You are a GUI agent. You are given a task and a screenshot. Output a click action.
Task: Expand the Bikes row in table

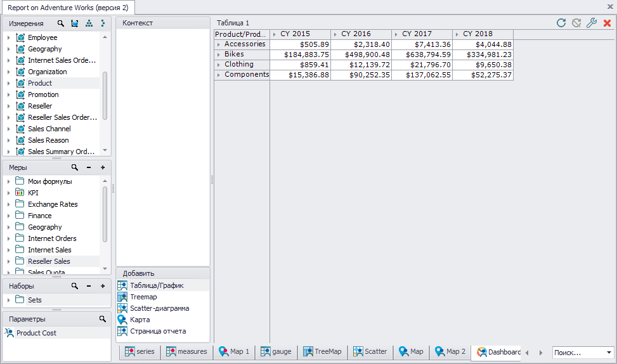(x=219, y=55)
